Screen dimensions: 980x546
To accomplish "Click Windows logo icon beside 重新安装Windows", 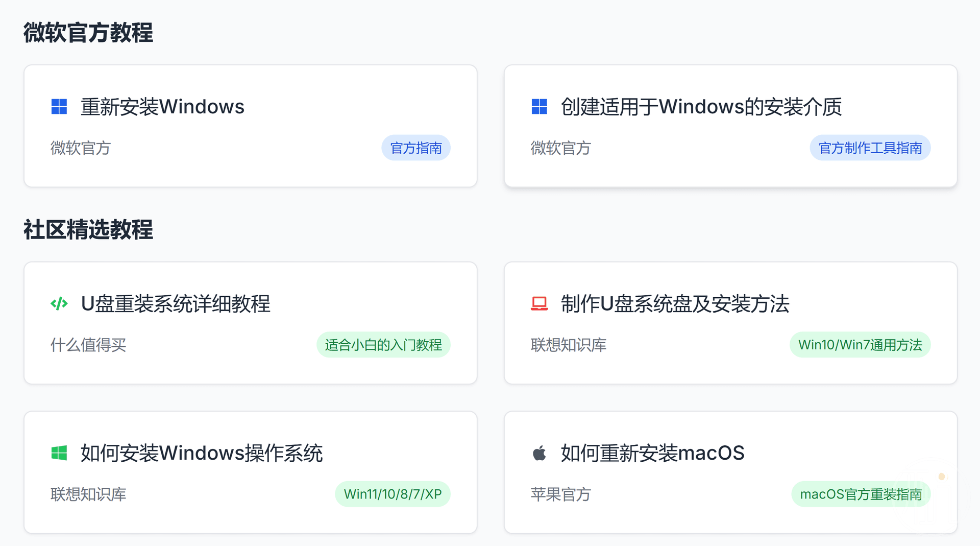I will (59, 107).
